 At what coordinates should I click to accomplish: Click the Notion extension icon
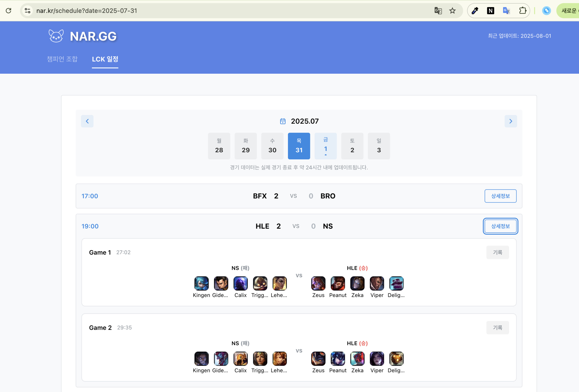pyautogui.click(x=490, y=11)
